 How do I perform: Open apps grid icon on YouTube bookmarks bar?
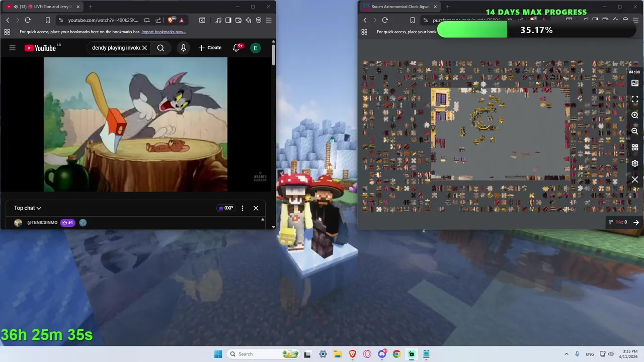tap(7, 32)
